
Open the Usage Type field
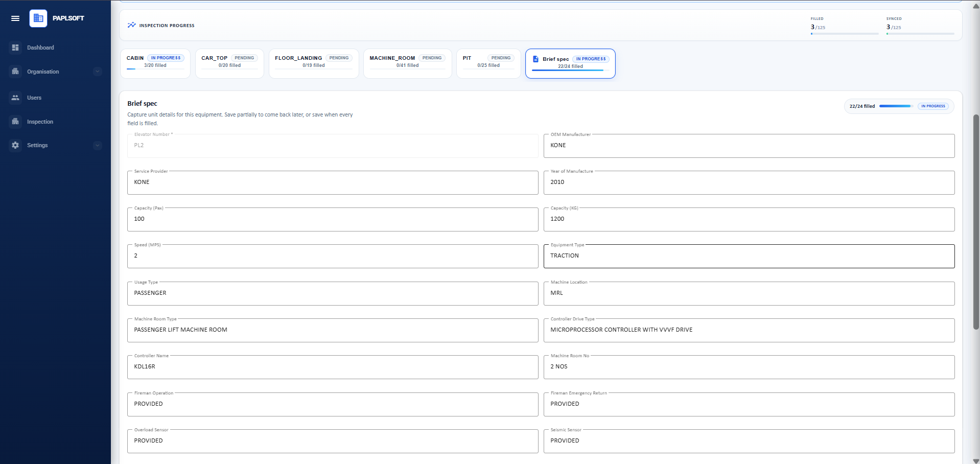coord(333,293)
